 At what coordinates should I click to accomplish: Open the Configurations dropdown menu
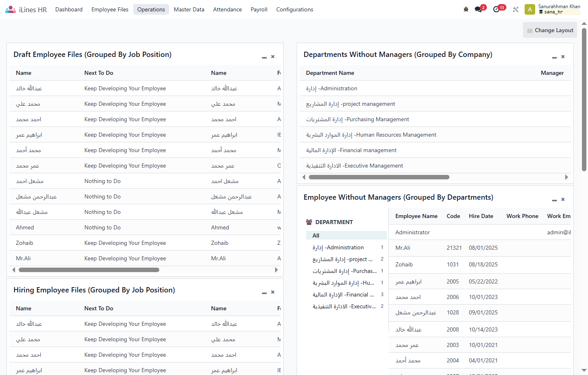click(x=295, y=9)
